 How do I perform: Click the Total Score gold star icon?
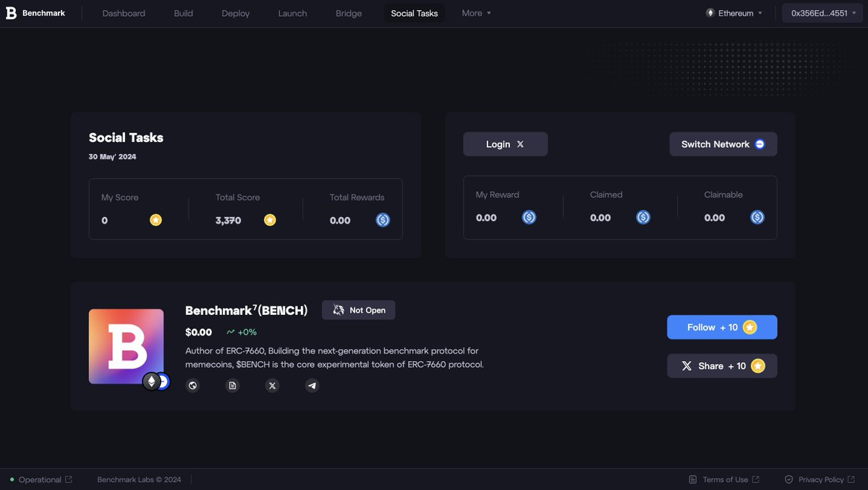click(270, 220)
